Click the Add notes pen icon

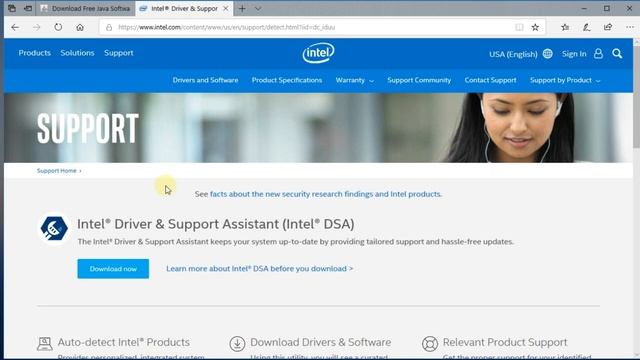coord(587,27)
